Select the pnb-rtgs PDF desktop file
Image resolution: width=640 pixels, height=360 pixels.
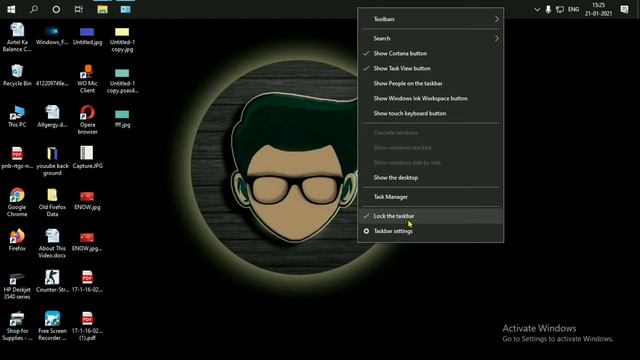pyautogui.click(x=17, y=157)
